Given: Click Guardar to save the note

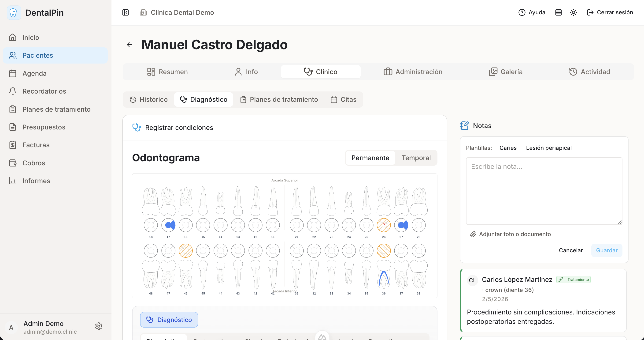Looking at the screenshot, I should coord(607,250).
